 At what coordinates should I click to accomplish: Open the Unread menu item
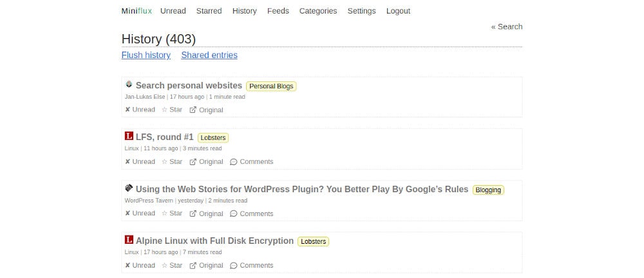click(173, 11)
